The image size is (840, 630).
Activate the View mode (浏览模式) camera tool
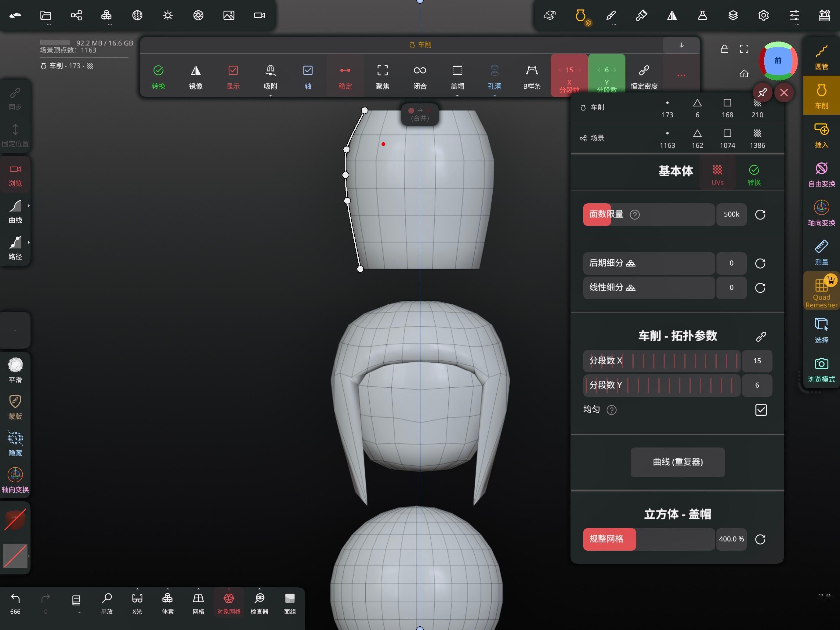821,370
